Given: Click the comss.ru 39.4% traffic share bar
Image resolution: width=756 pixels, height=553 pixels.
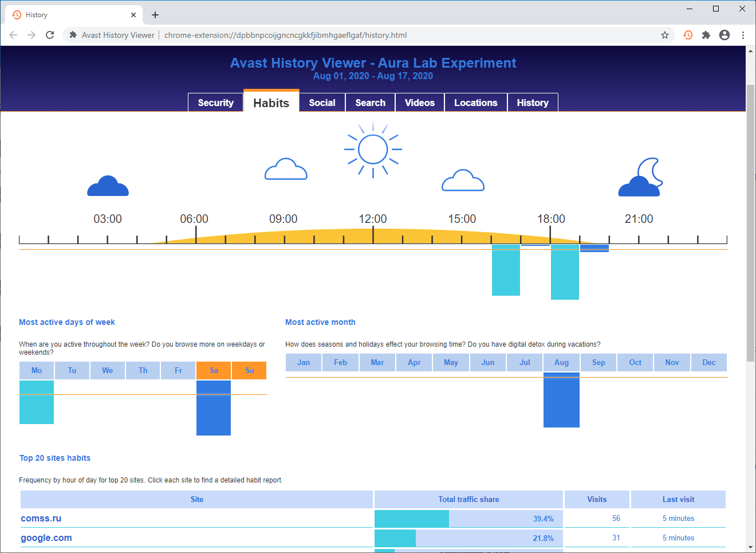Looking at the screenshot, I should [468, 519].
